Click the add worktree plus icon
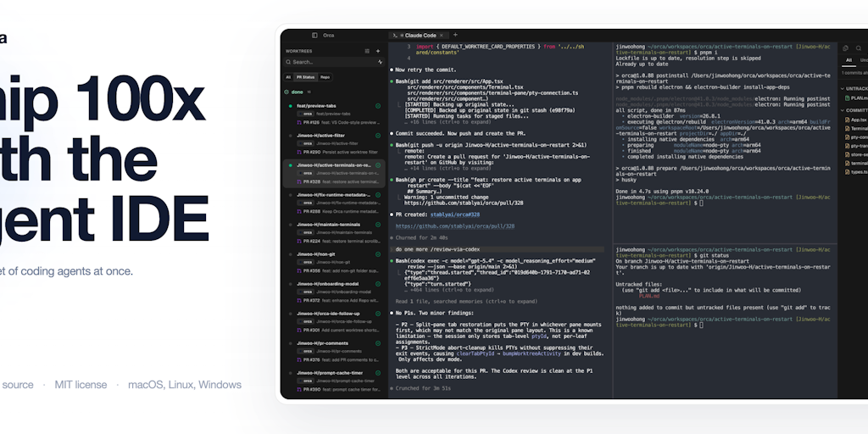 378,51
